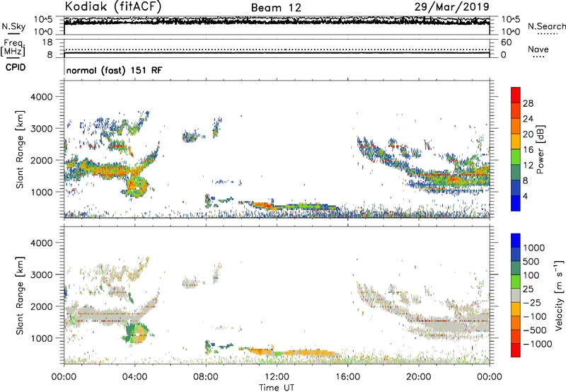Click the "N.Search" legend label
Image resolution: width=566 pixels, height=392 pixels.
(546, 26)
